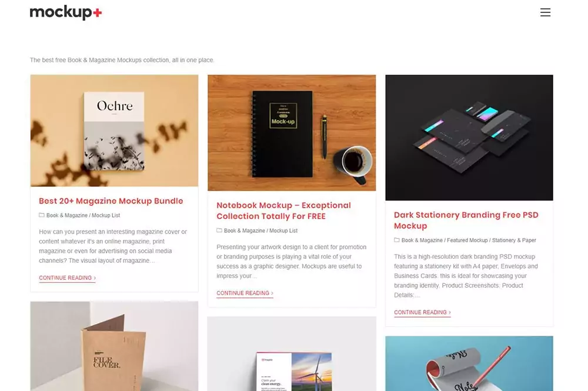Screen dimensions: 588x391
Task: Open the hamburger menu icon
Action: tap(545, 12)
